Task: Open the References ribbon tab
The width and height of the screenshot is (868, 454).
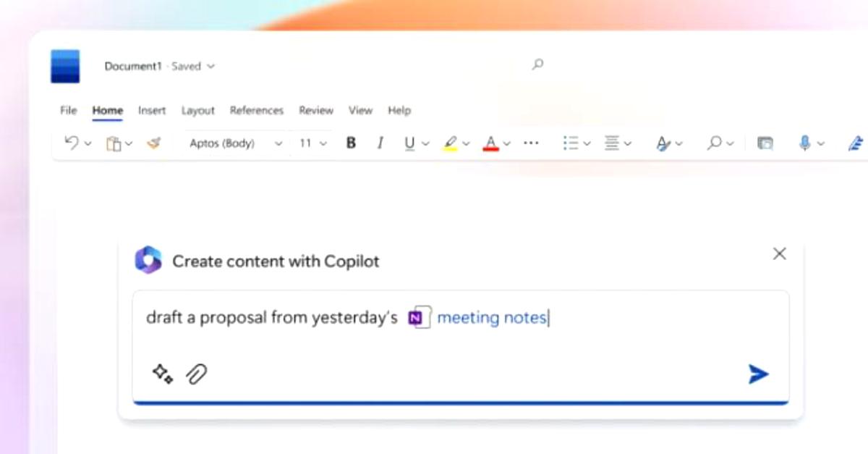Action: pos(257,110)
